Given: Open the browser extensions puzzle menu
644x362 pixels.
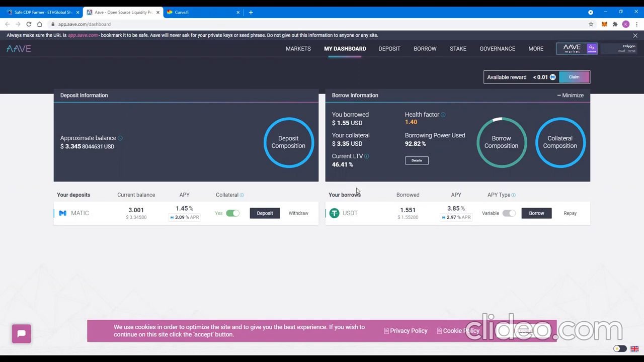Looking at the screenshot, I should (615, 24).
